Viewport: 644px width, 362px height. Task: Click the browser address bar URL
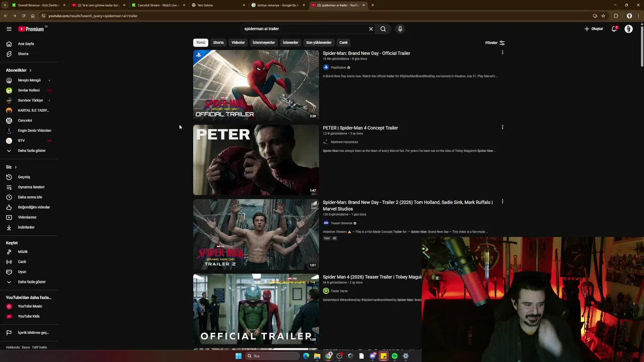(93, 16)
